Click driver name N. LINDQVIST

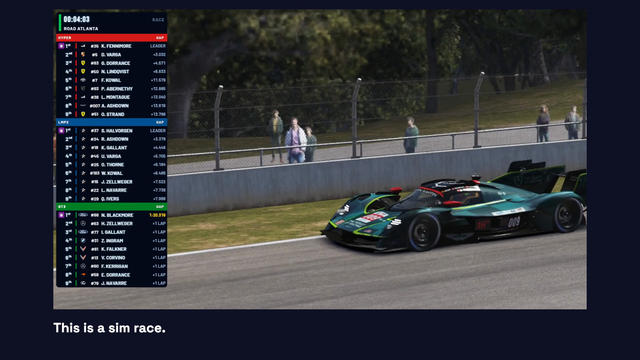click(x=115, y=72)
